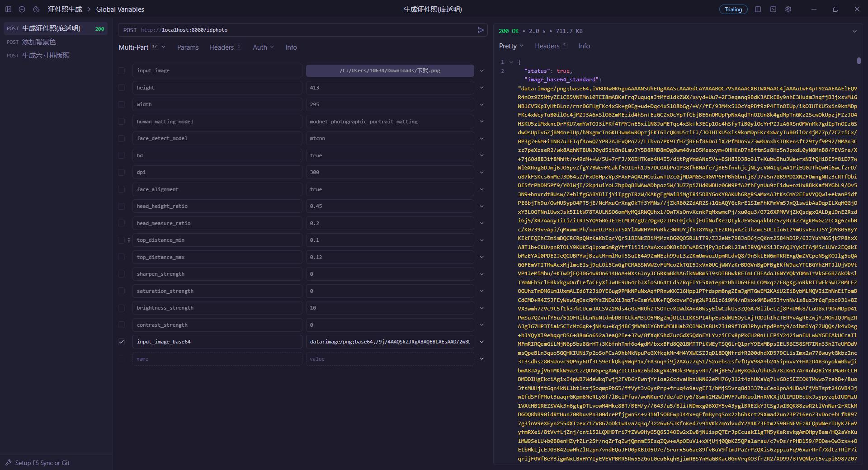
Task: Enable the input_image row checkbox
Action: [x=121, y=70]
